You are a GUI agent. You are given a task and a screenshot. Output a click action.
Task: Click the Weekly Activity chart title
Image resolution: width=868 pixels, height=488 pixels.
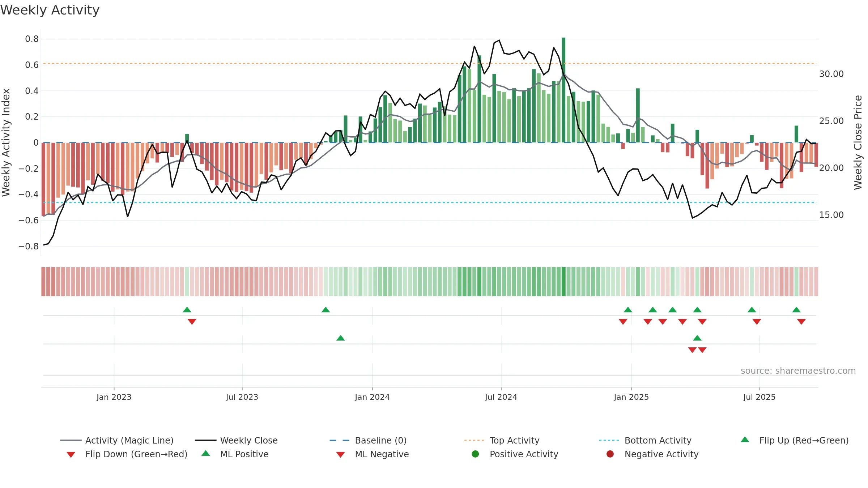[x=50, y=10]
